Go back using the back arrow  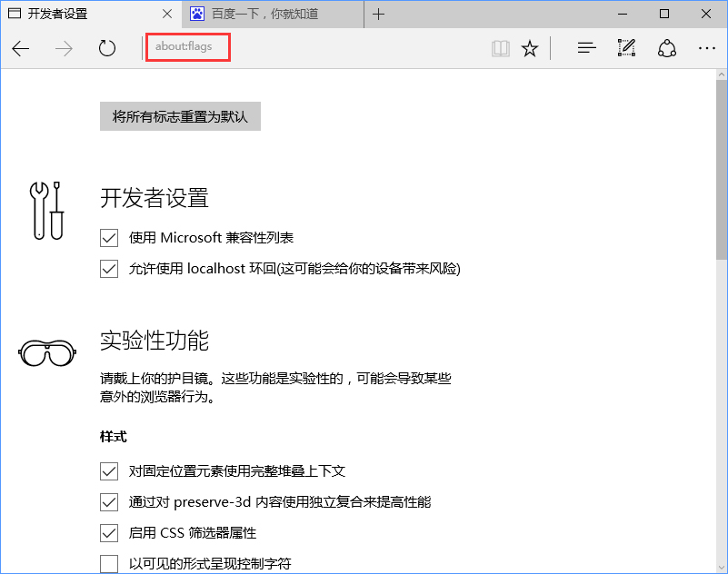(21, 49)
